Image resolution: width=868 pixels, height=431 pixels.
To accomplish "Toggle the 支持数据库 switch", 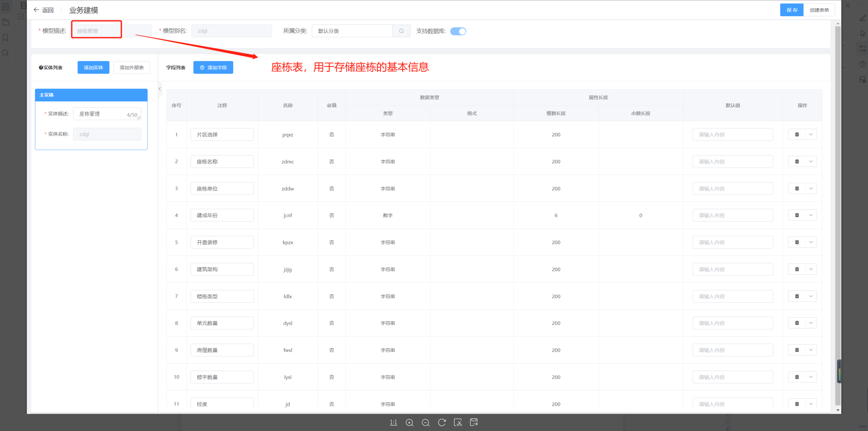I will [x=458, y=31].
